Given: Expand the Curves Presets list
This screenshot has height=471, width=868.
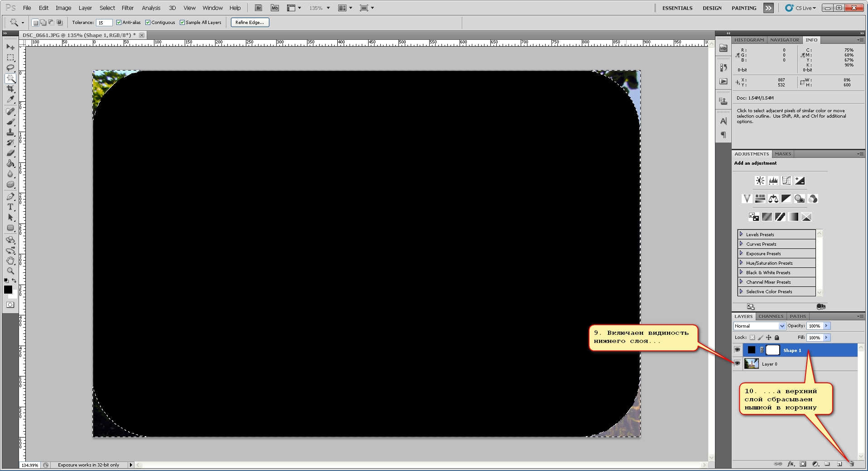Looking at the screenshot, I should (741, 244).
